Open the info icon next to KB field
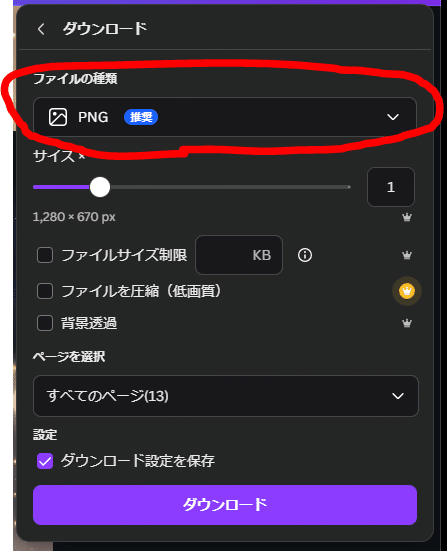 (x=305, y=255)
